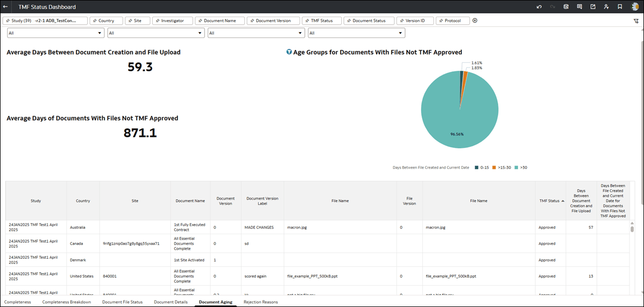Click "1st Fully Executed Contract" document cell
Image resolution: width=644 pixels, height=307 pixels.
[x=190, y=227]
